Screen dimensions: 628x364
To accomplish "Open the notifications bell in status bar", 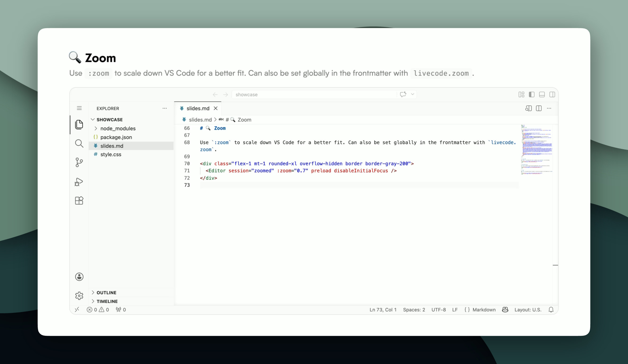I will click(x=551, y=309).
